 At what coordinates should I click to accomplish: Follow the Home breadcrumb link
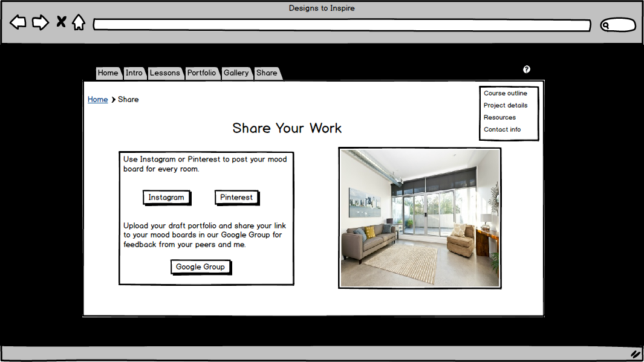(98, 99)
